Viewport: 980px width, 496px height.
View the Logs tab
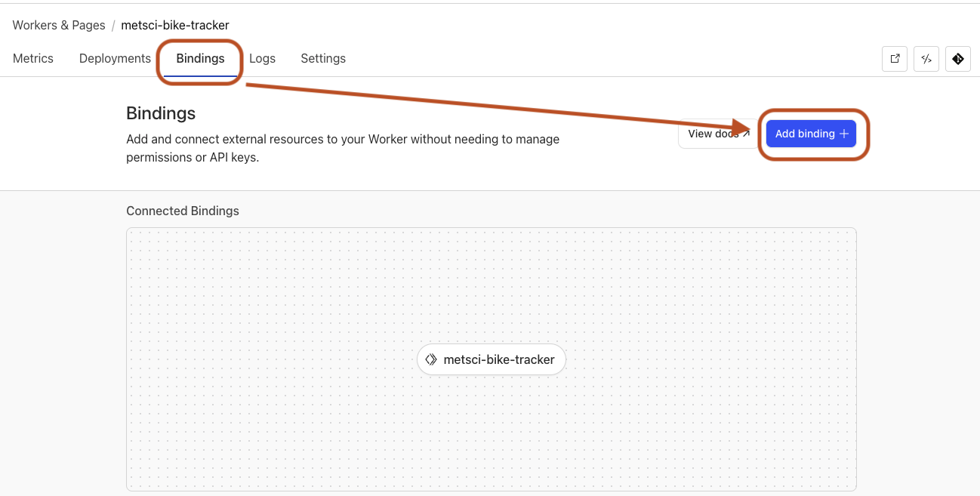(262, 58)
